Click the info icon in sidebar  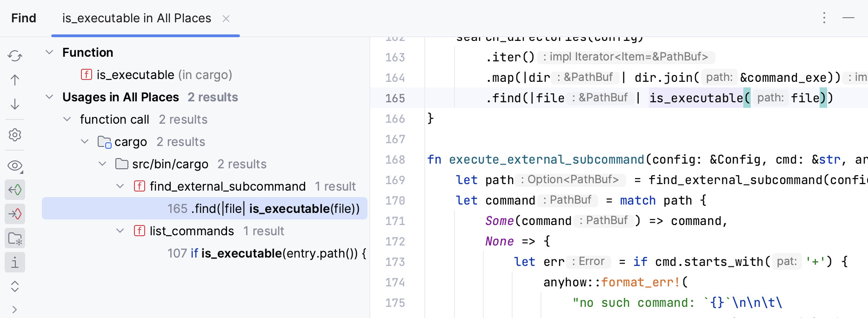pos(15,263)
